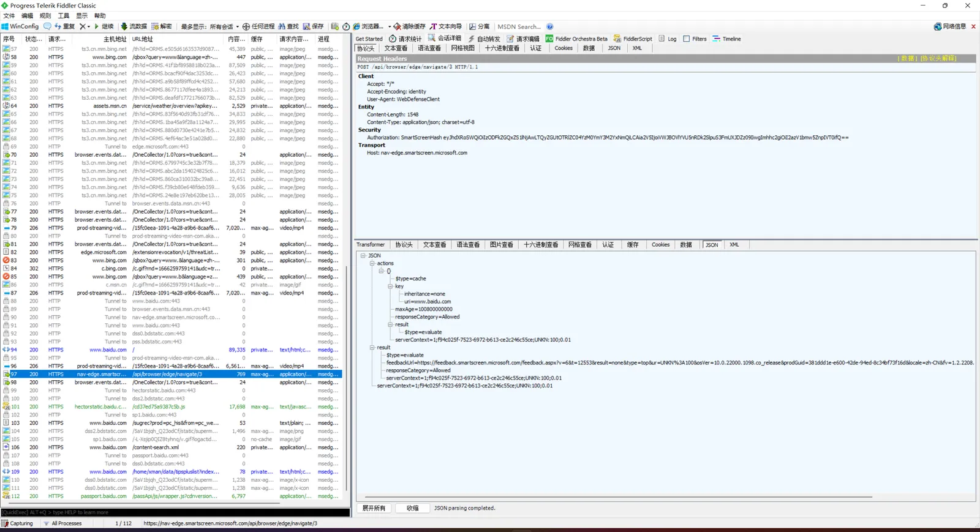Open the FiddlerScript tab

tap(633, 39)
